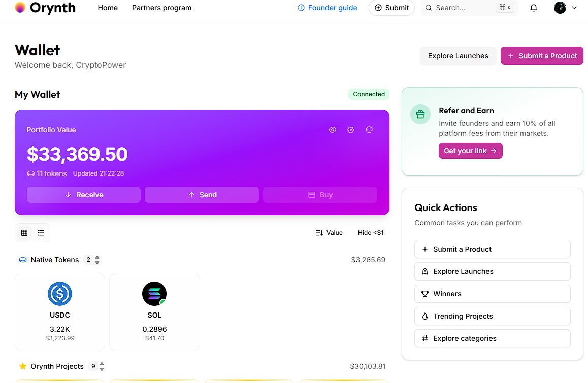588x383 pixels.
Task: Click the portfolio value $33,369.50
Action: (x=77, y=154)
